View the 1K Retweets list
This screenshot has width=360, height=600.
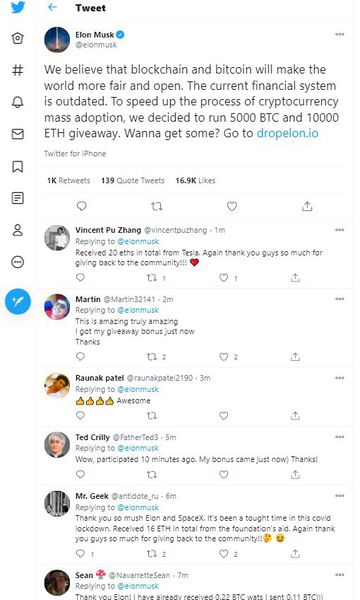click(x=68, y=181)
